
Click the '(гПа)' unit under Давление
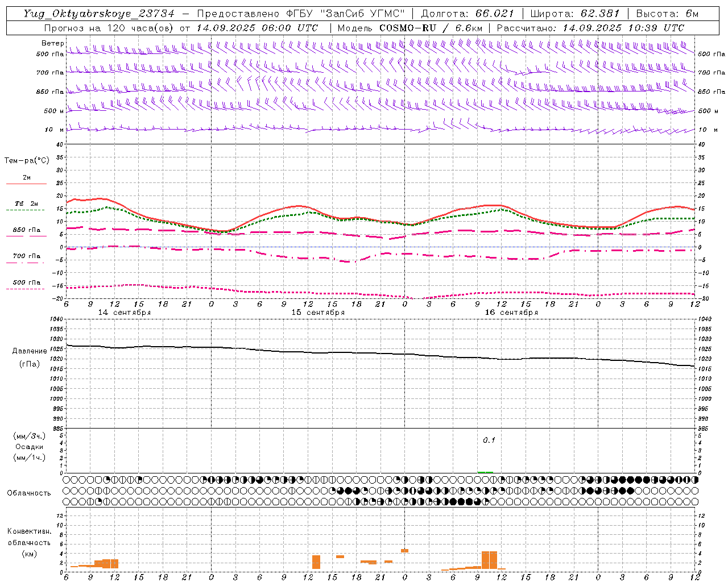coord(30,364)
